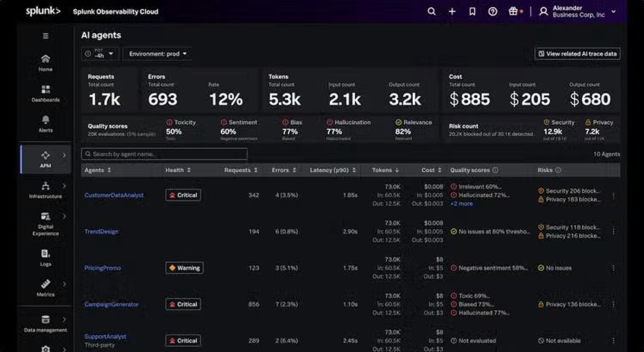644x352 pixels.
Task: Open the Environment: prod dropdown
Action: point(158,54)
